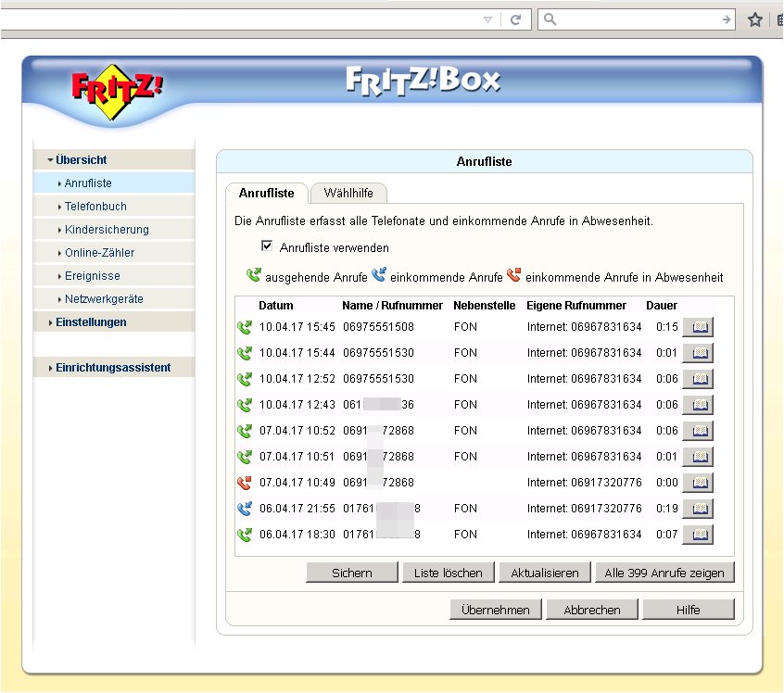The width and height of the screenshot is (784, 693).
Task: Open Telefonbuch in the sidebar
Action: (x=113, y=207)
